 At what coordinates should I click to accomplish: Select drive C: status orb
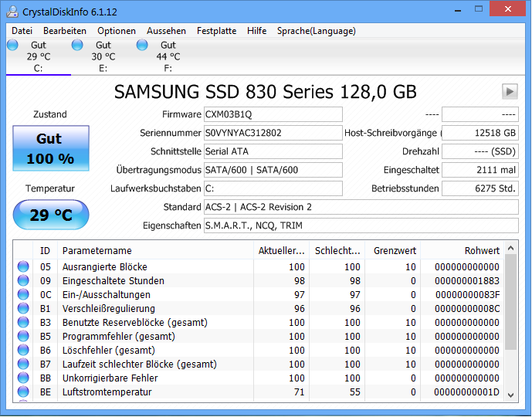pyautogui.click(x=12, y=45)
